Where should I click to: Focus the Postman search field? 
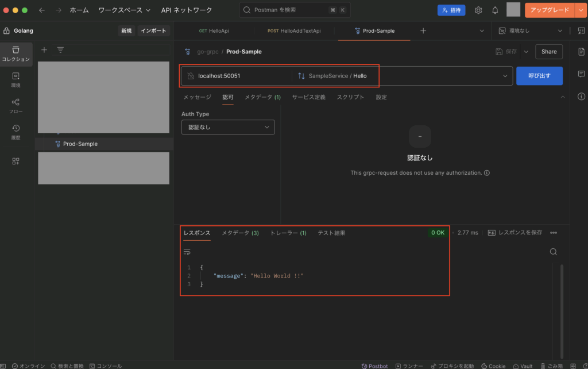pos(295,10)
